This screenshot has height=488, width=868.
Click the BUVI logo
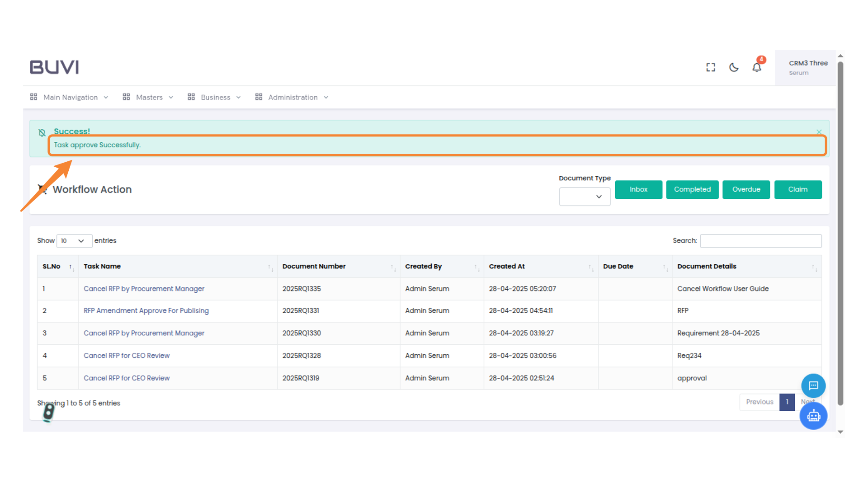pyautogui.click(x=54, y=67)
